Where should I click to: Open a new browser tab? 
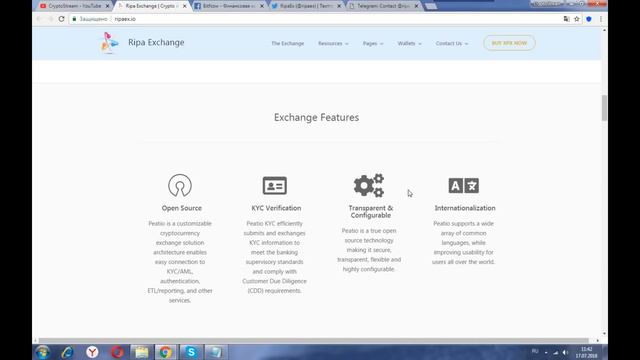point(431,6)
